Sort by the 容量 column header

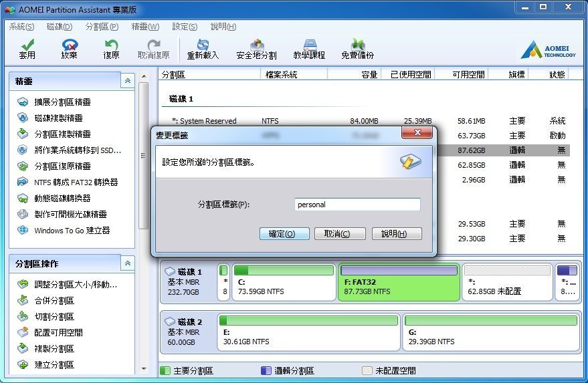tap(355, 75)
